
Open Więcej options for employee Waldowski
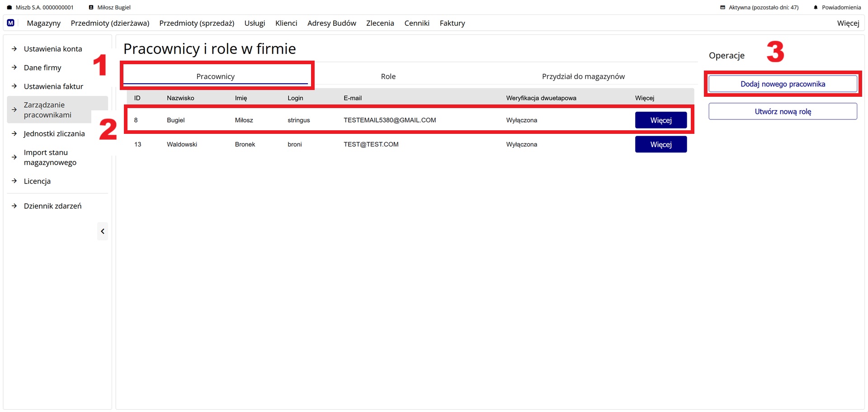click(660, 145)
